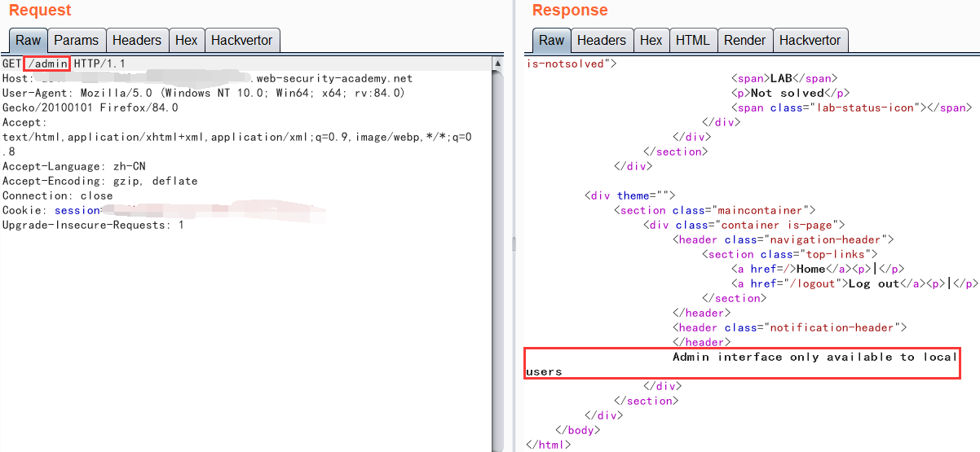Select the request Hex tab
This screenshot has height=452, width=980.
pyautogui.click(x=186, y=40)
